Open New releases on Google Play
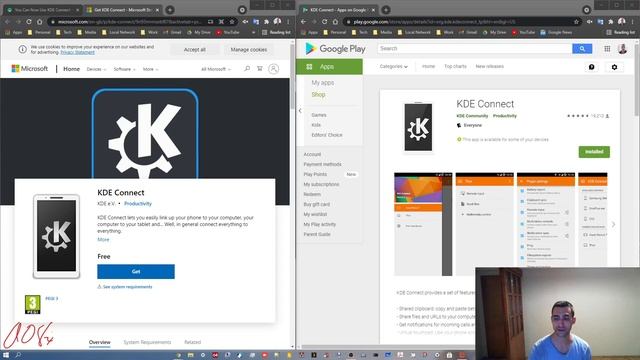 pos(490,66)
